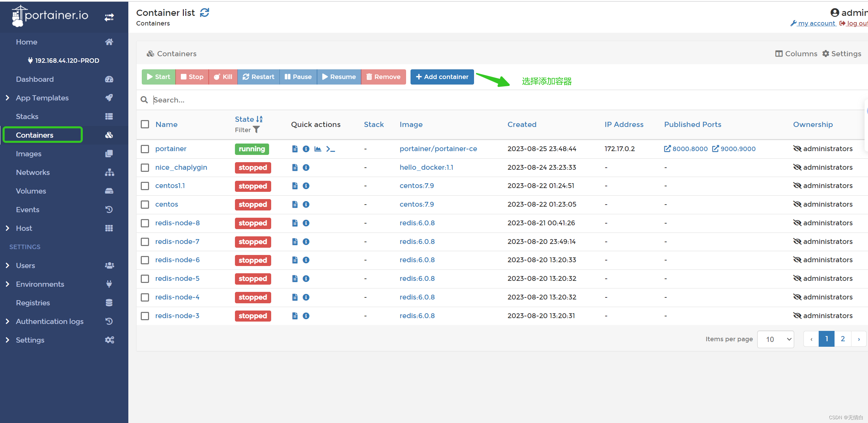
Task: Click the Volumes drive icon
Action: [109, 191]
